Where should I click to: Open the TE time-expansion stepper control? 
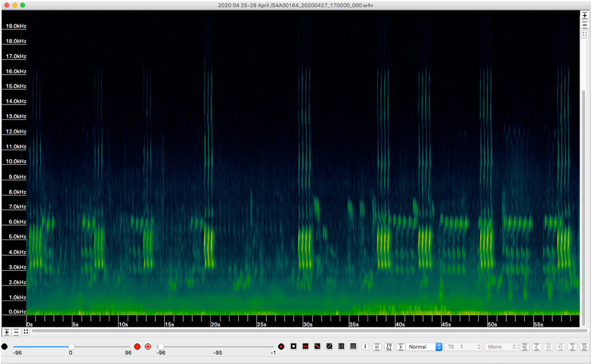(x=464, y=347)
